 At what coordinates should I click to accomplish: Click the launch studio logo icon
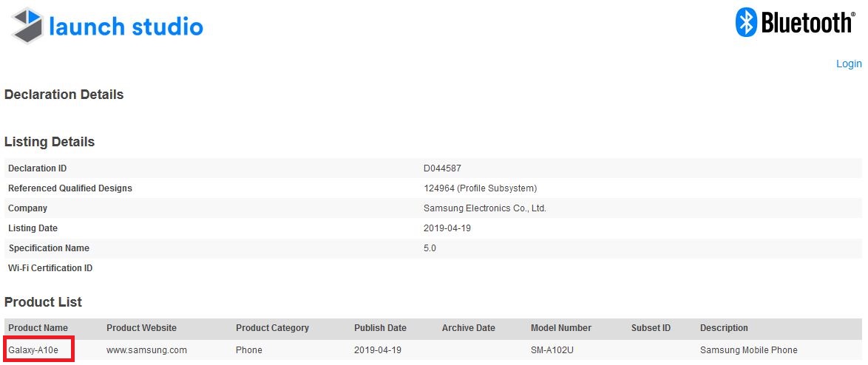tap(27, 26)
